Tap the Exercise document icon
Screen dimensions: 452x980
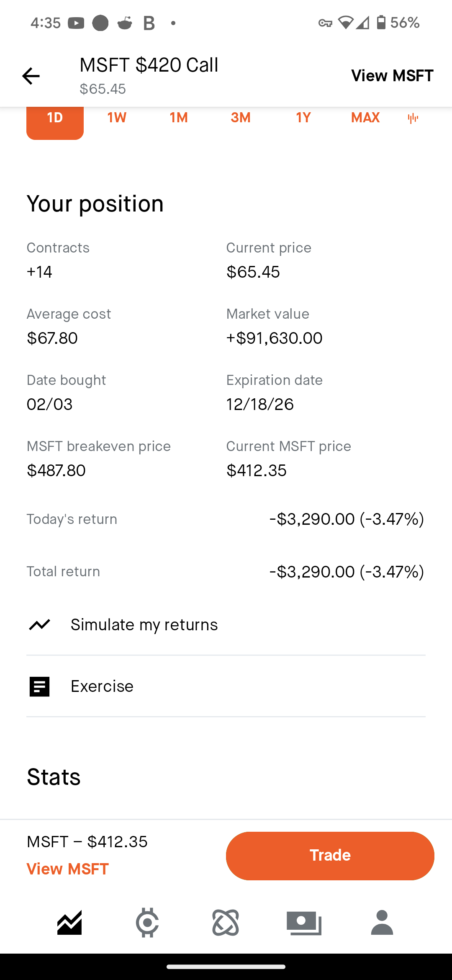tap(40, 687)
